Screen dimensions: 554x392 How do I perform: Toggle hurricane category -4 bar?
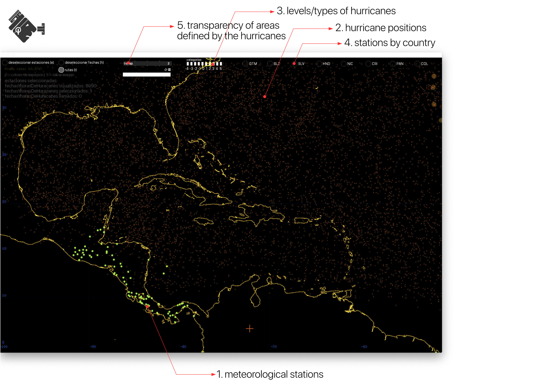tap(188, 64)
